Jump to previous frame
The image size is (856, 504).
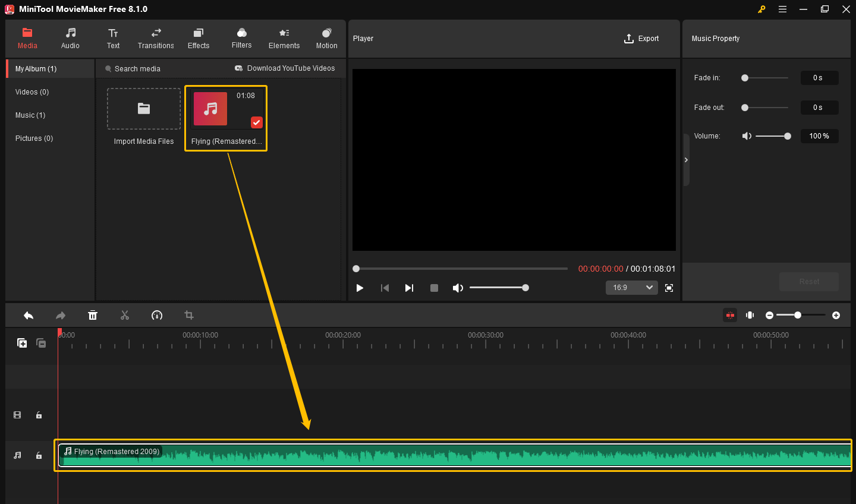coord(385,288)
